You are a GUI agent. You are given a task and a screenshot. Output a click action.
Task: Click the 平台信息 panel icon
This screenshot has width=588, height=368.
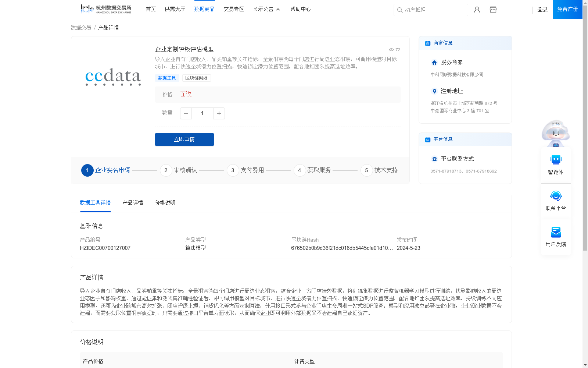click(x=428, y=140)
